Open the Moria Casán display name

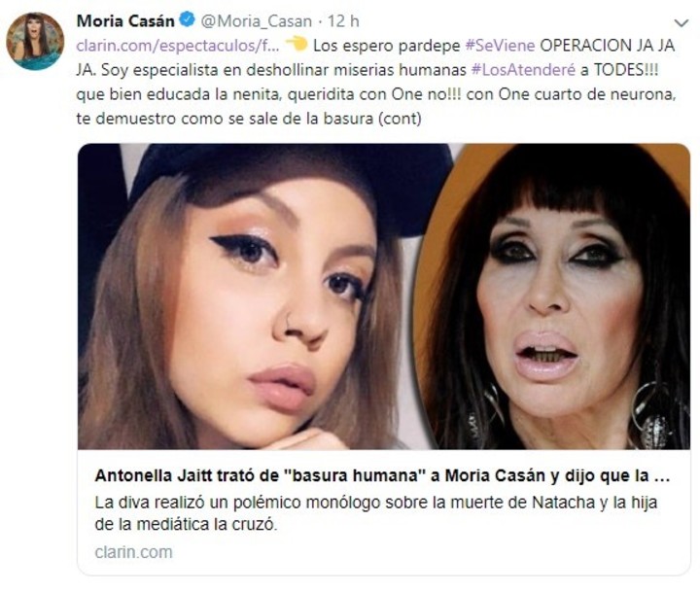point(125,21)
